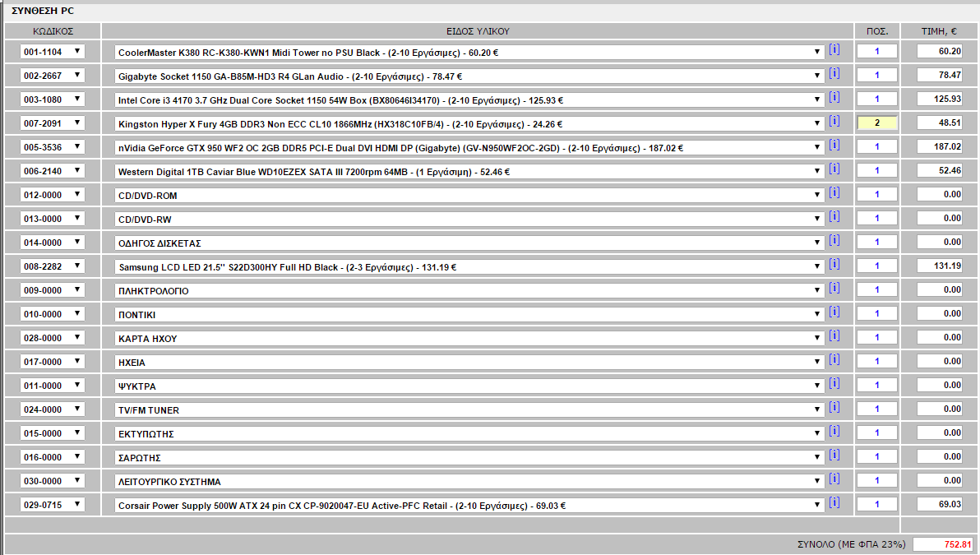Edit quantity field for CoolerMaster K380 row

(x=877, y=51)
